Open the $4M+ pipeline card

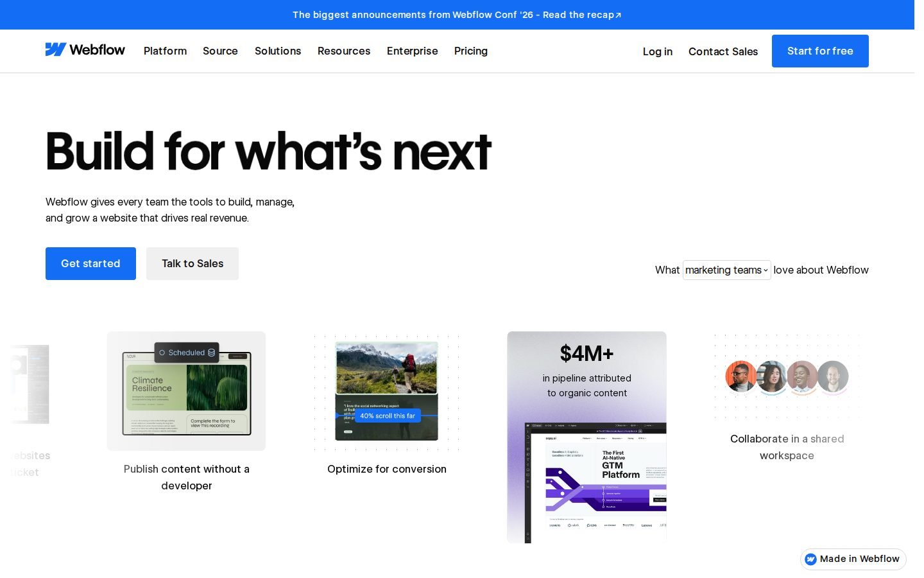point(586,437)
